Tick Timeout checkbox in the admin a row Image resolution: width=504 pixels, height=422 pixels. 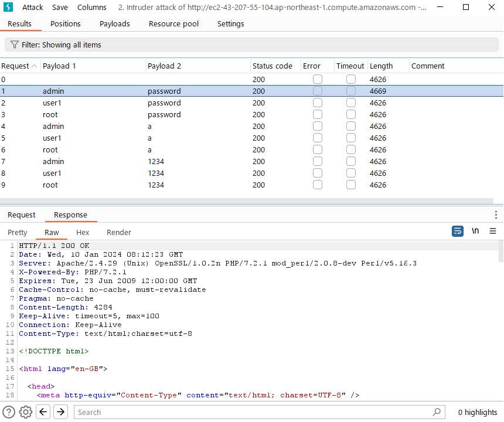coord(351,126)
